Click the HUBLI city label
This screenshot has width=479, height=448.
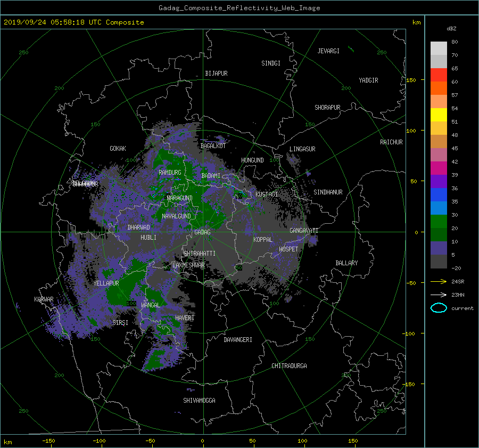[x=148, y=238]
